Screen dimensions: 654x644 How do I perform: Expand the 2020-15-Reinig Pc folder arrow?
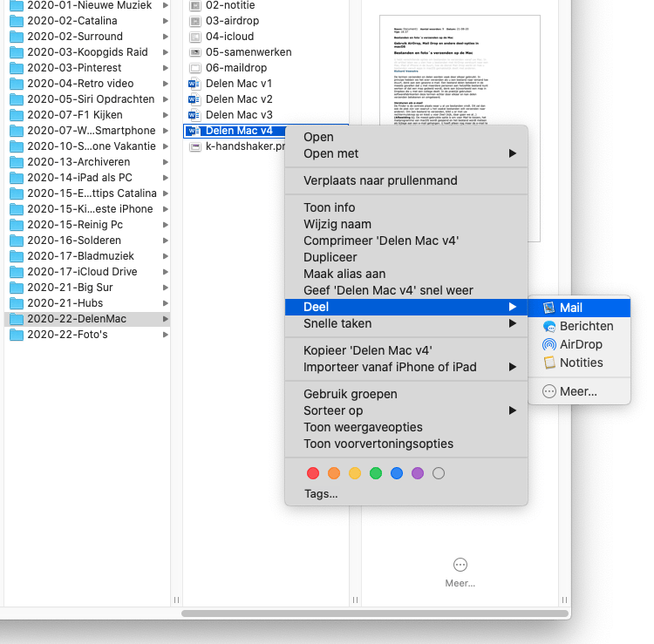tap(165, 225)
